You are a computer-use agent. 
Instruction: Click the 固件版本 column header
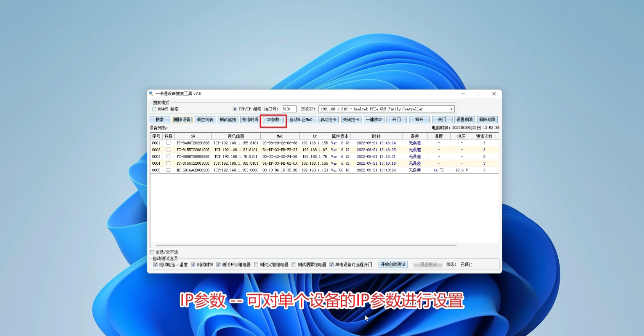340,136
